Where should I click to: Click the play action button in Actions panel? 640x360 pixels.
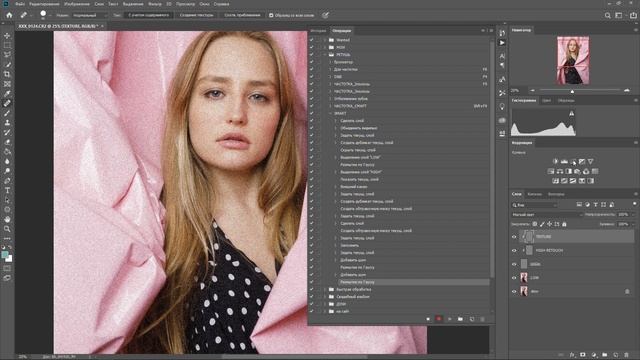pyautogui.click(x=449, y=319)
